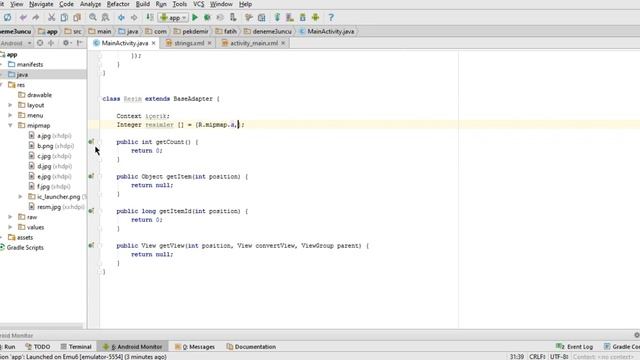The image size is (640, 360).
Task: Open the Terminal tool window
Action: pyautogui.click(x=76, y=347)
